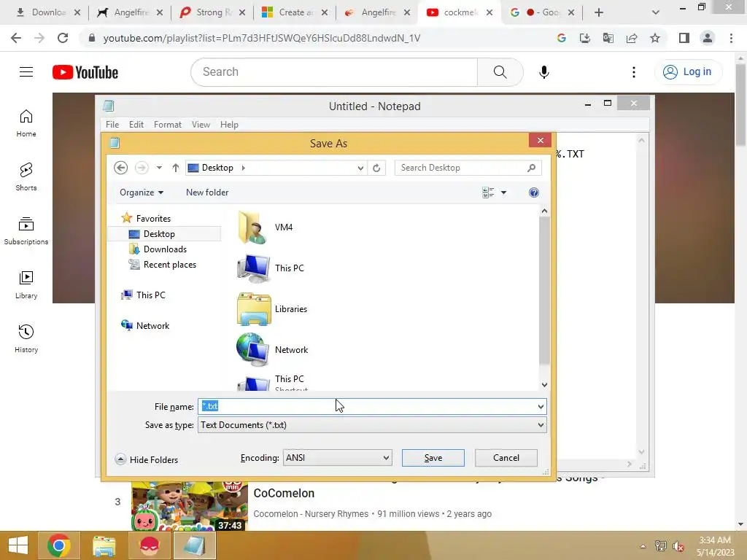The height and width of the screenshot is (560, 747).
Task: Refresh the Desktop folder listing in Save As
Action: click(376, 168)
